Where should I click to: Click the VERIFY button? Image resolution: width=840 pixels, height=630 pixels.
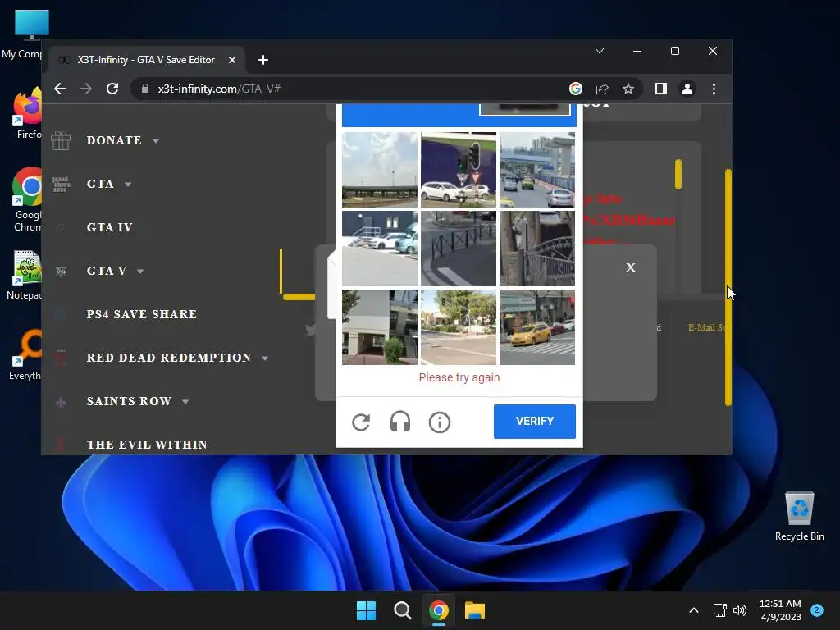534,421
